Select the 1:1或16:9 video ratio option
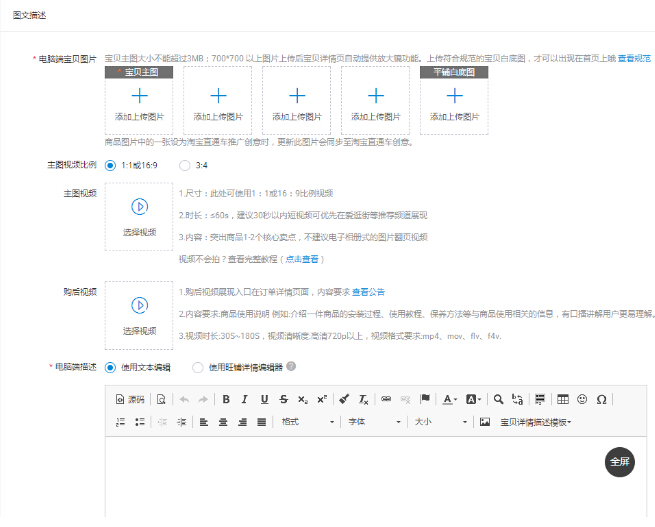Image resolution: width=655 pixels, height=527 pixels. (x=110, y=165)
